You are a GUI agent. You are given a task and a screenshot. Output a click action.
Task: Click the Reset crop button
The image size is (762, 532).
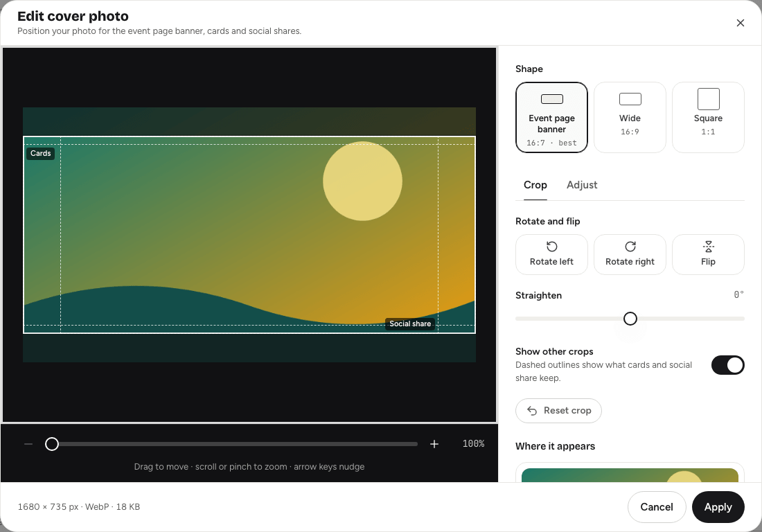coord(558,411)
